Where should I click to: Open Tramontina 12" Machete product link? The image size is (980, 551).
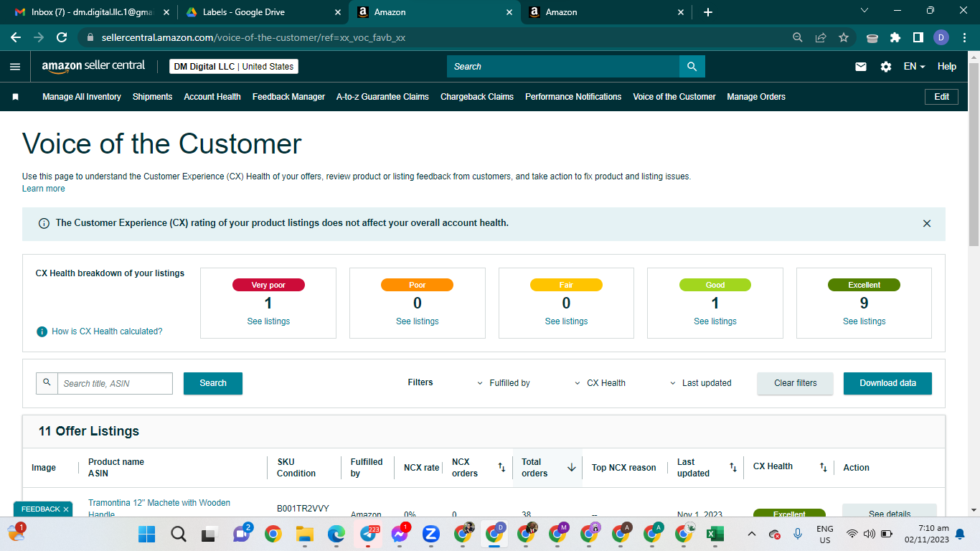(x=159, y=508)
